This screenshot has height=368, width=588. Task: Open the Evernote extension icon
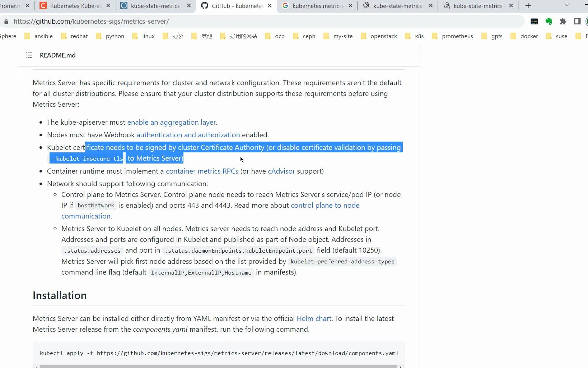(x=549, y=22)
